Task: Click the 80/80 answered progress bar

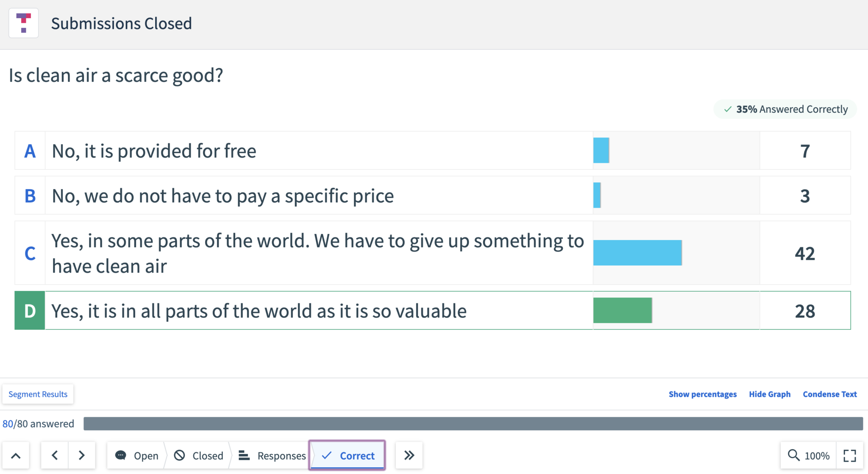Action: pyautogui.click(x=473, y=424)
